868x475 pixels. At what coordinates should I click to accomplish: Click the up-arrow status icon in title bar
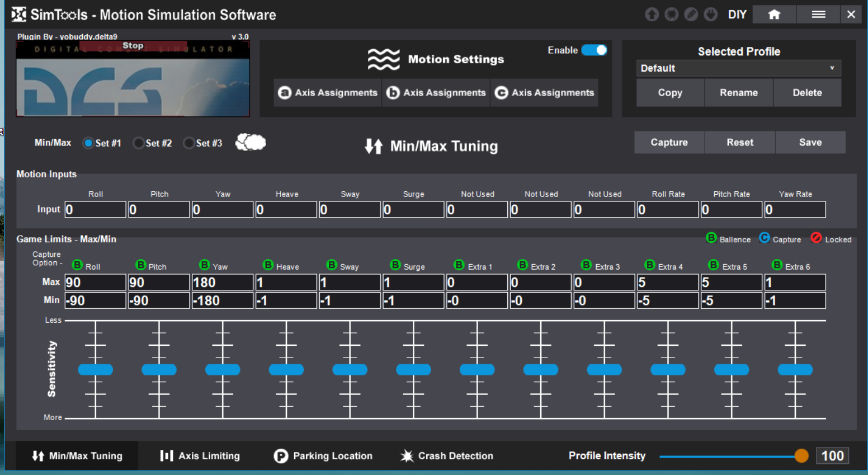coord(652,14)
